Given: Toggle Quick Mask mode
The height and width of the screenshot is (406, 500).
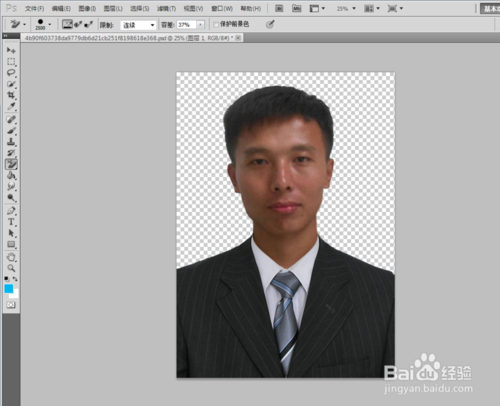Looking at the screenshot, I should point(11,305).
